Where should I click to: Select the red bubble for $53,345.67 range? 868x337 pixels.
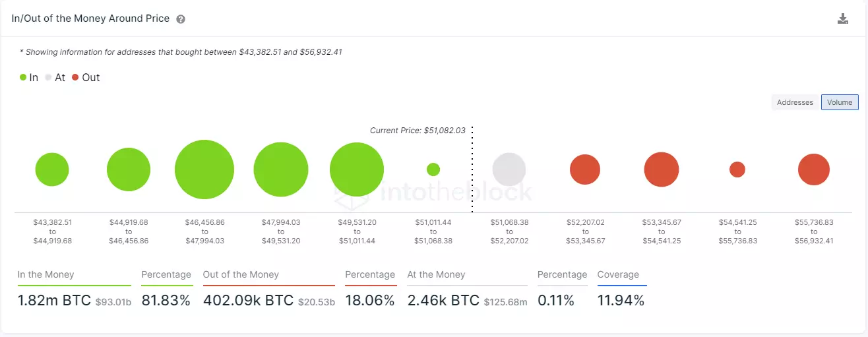[x=662, y=169]
